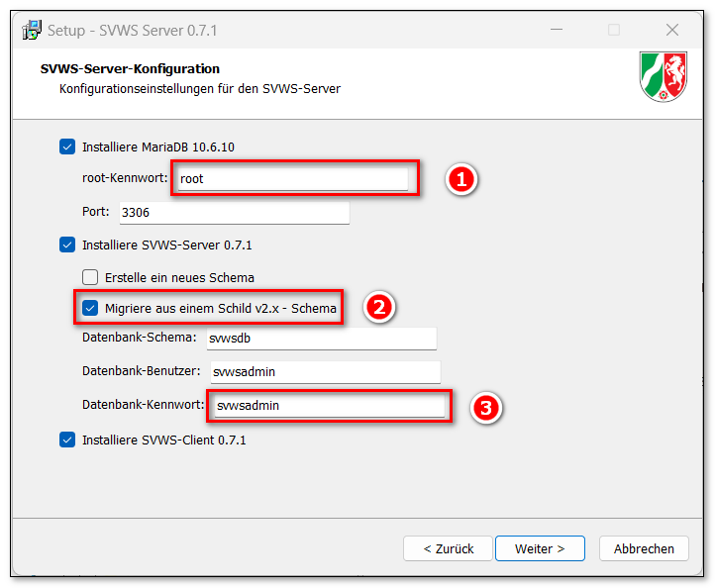This screenshot has width=715, height=588.
Task: Minimize the Setup window
Action: (557, 30)
